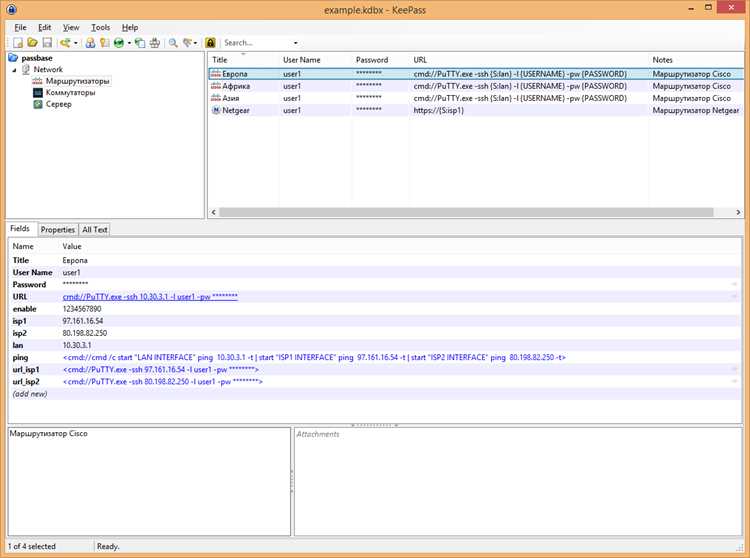750x558 pixels.
Task: Switch to the All Text tab
Action: coord(95,230)
